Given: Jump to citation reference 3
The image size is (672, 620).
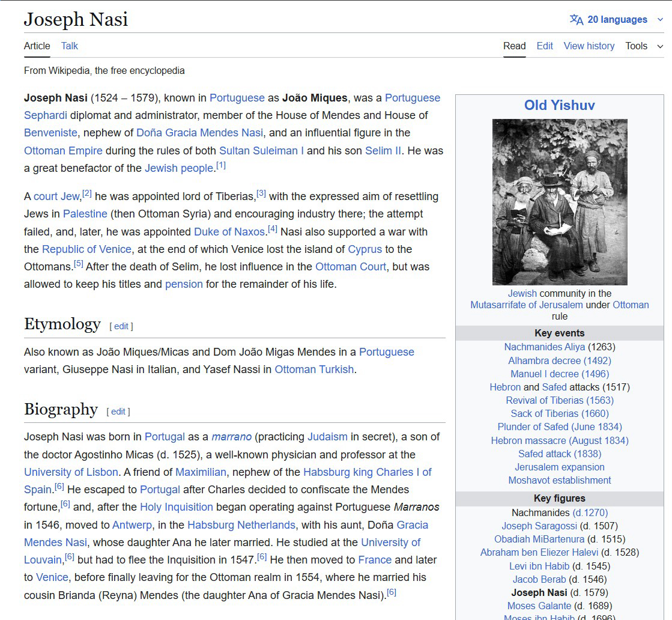Looking at the screenshot, I should (x=261, y=193).
